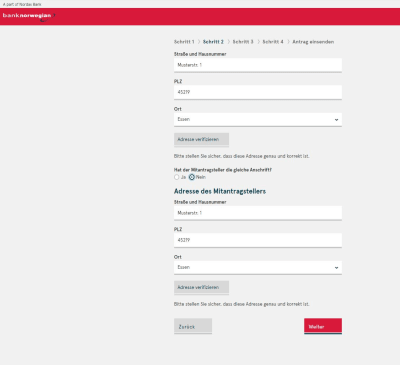400x365 pixels.
Task: Click 'Adresse des Mitantragstellers' heading
Action: pyautogui.click(x=220, y=191)
